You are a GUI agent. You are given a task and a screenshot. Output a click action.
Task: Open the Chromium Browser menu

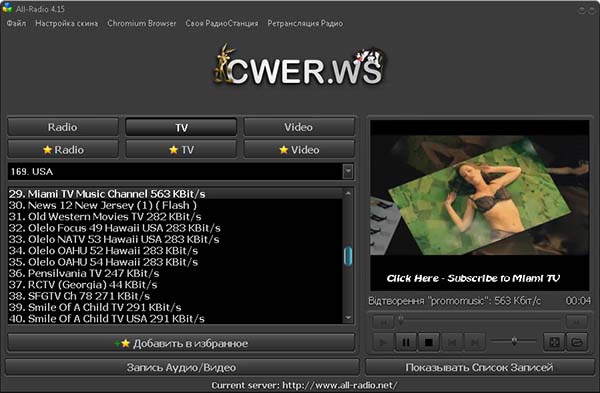click(142, 23)
